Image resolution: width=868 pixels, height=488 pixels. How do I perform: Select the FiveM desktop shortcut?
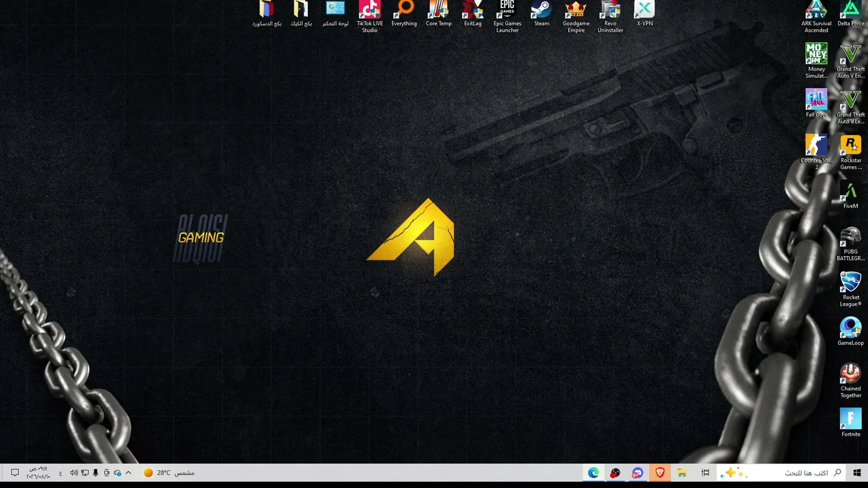point(850,195)
